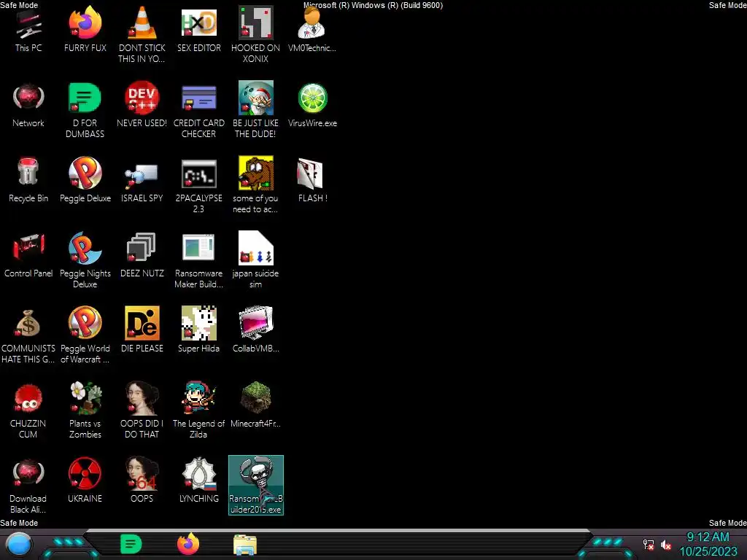
Task: Open the muted volume tray icon
Action: click(666, 544)
